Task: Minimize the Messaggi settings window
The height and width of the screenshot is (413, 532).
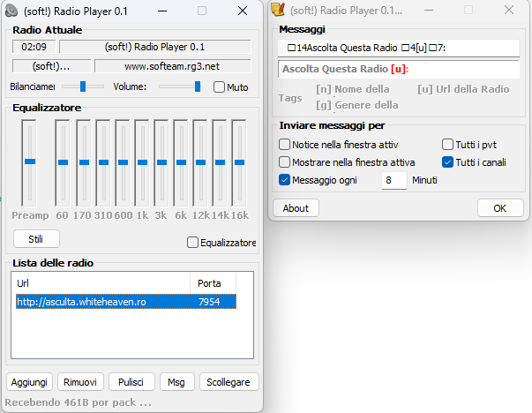Action: pyautogui.click(x=429, y=10)
